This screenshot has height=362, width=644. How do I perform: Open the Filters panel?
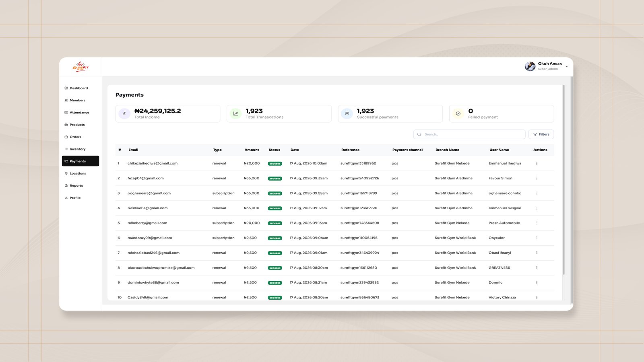pyautogui.click(x=541, y=134)
